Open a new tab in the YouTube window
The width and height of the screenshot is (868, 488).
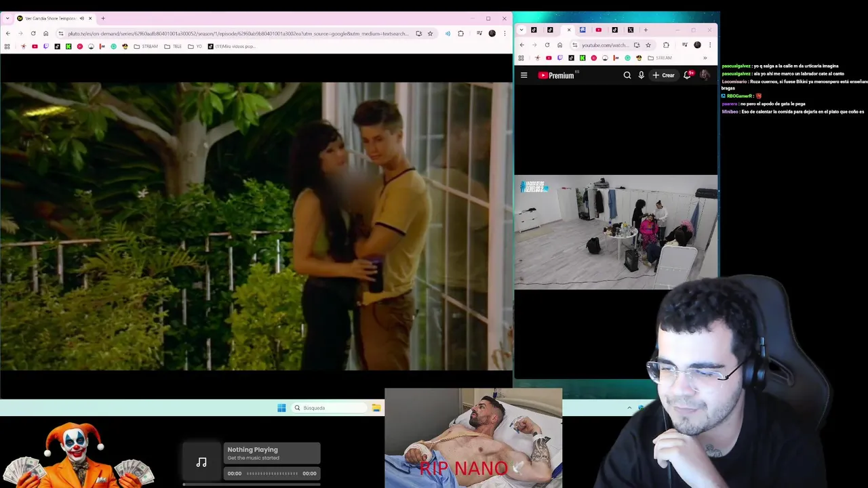(646, 30)
